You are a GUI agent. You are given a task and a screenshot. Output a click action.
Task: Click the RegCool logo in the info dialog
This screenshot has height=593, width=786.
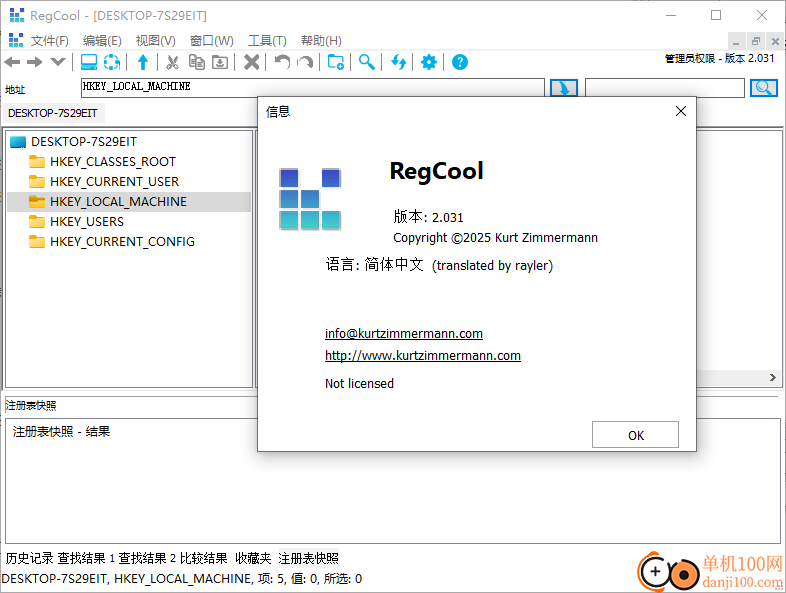click(x=310, y=199)
